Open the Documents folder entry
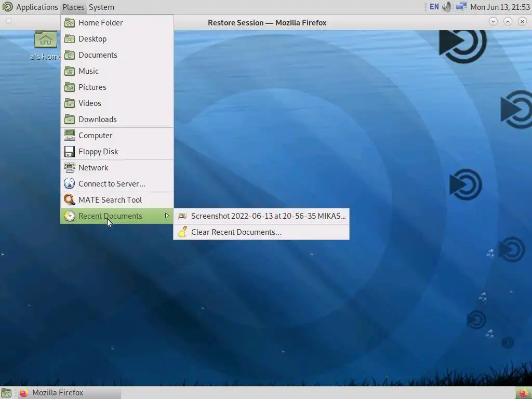532x399 pixels. 117,55
